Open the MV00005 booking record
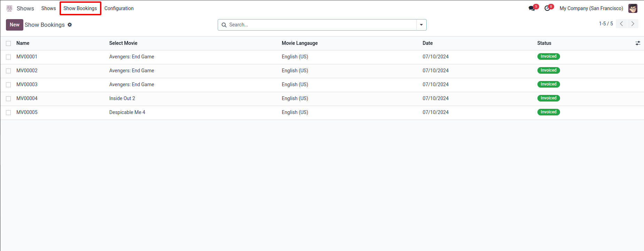 point(27,112)
